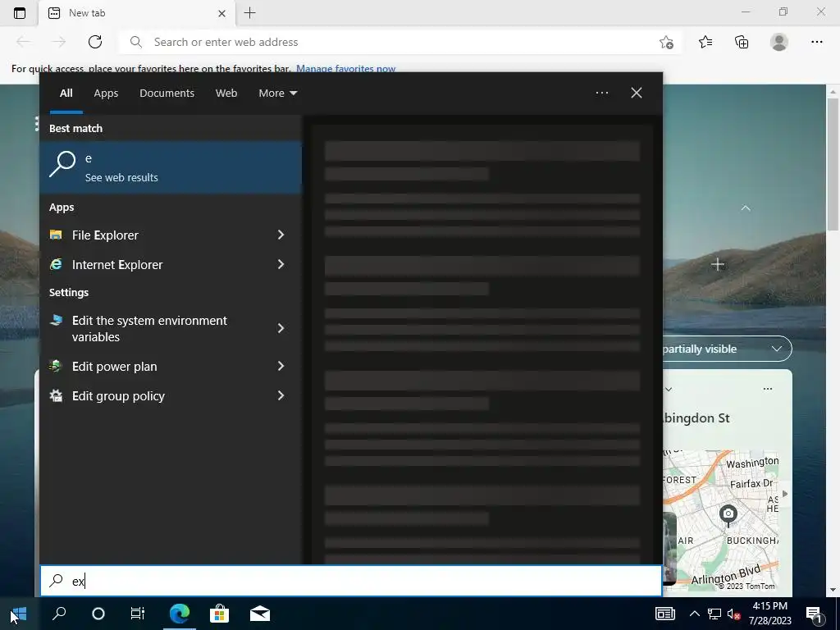Click the new tab plus button
This screenshot has width=840, height=630.
coord(249,13)
